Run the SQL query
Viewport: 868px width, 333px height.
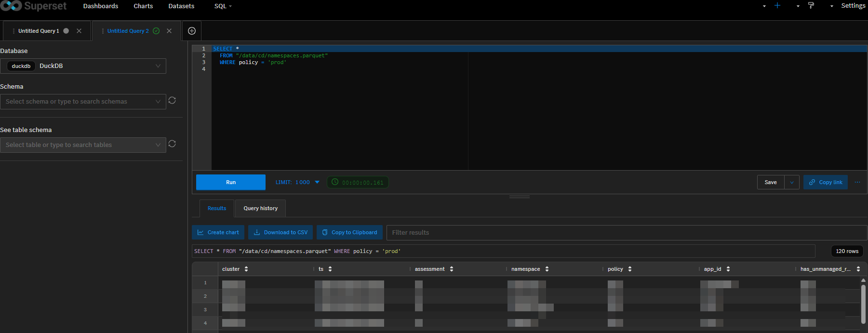click(231, 182)
